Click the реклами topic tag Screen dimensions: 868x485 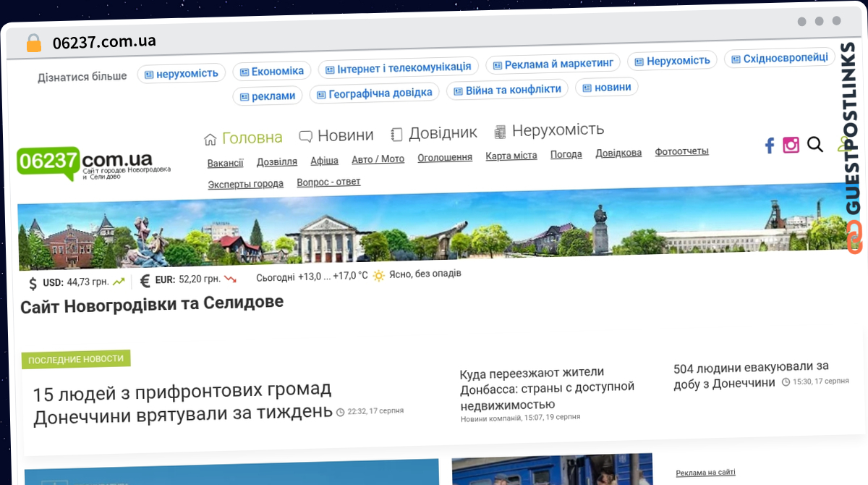click(268, 96)
